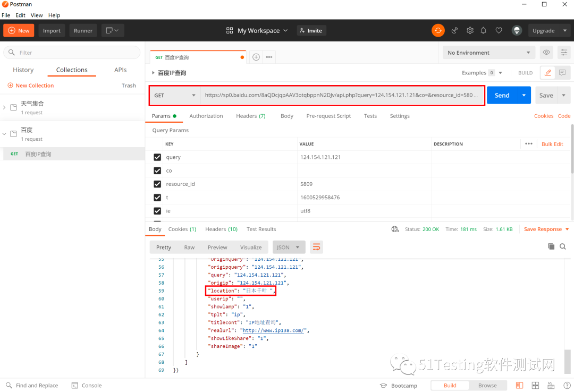Click the Send button

502,96
